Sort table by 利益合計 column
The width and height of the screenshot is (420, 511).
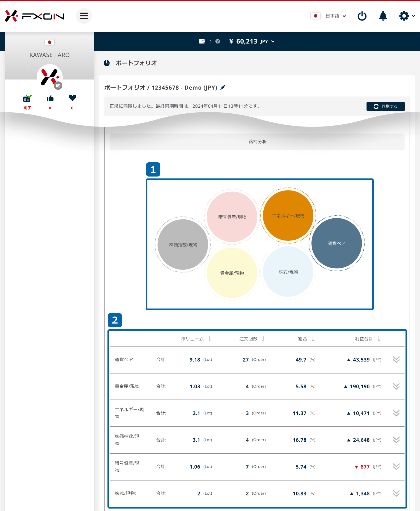[x=379, y=339]
